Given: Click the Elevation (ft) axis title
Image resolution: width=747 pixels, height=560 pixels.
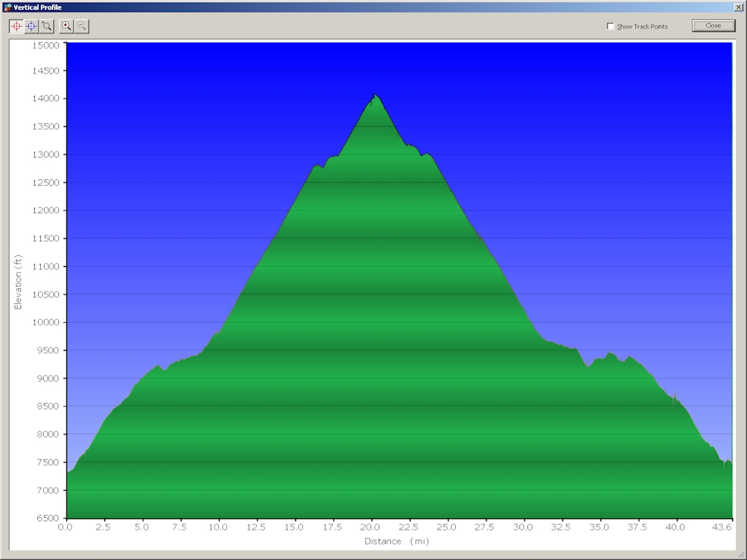Looking at the screenshot, I should click(x=19, y=281).
